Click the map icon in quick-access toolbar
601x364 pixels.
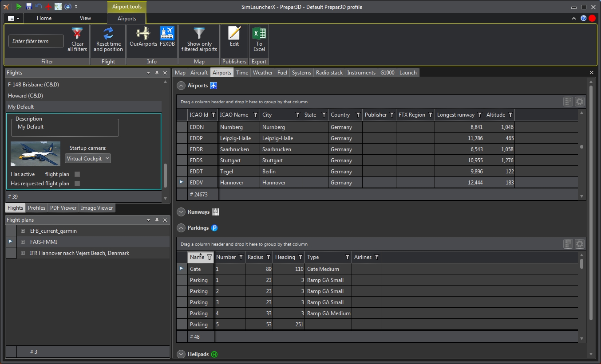58,7
